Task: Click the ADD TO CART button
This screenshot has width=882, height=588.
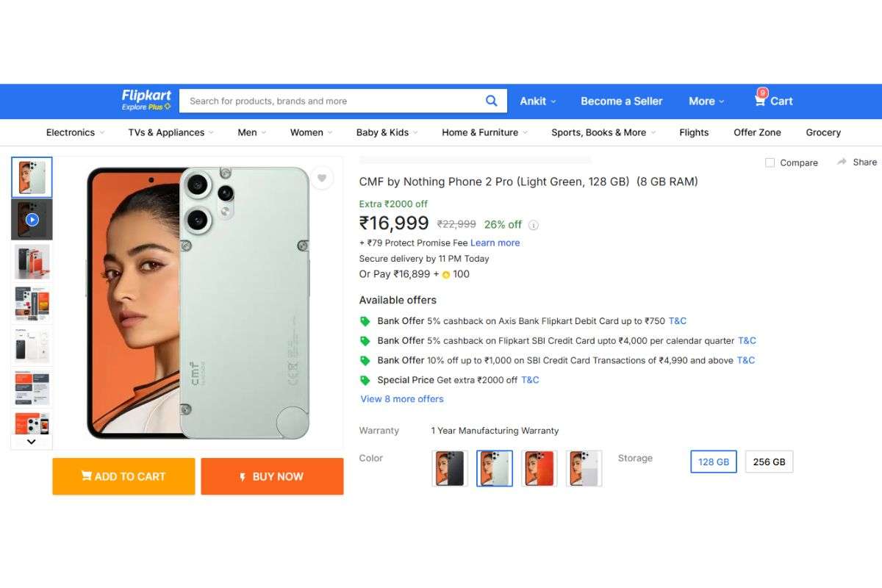Action: tap(123, 476)
